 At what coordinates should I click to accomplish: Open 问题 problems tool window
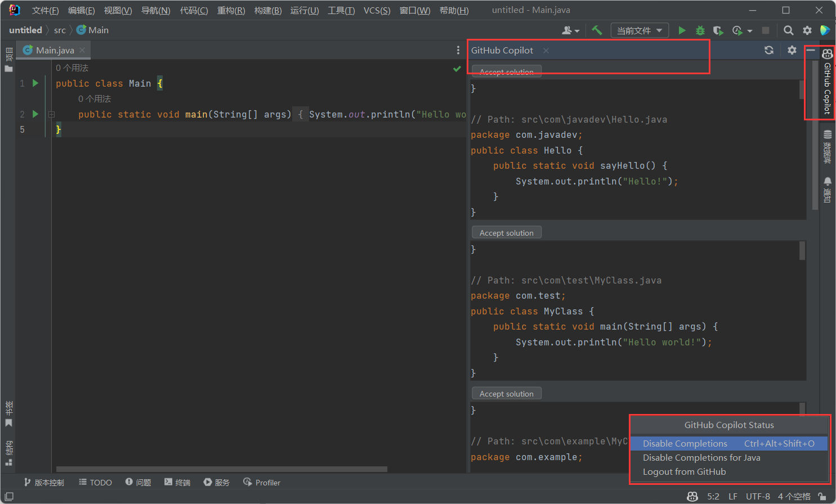(138, 483)
